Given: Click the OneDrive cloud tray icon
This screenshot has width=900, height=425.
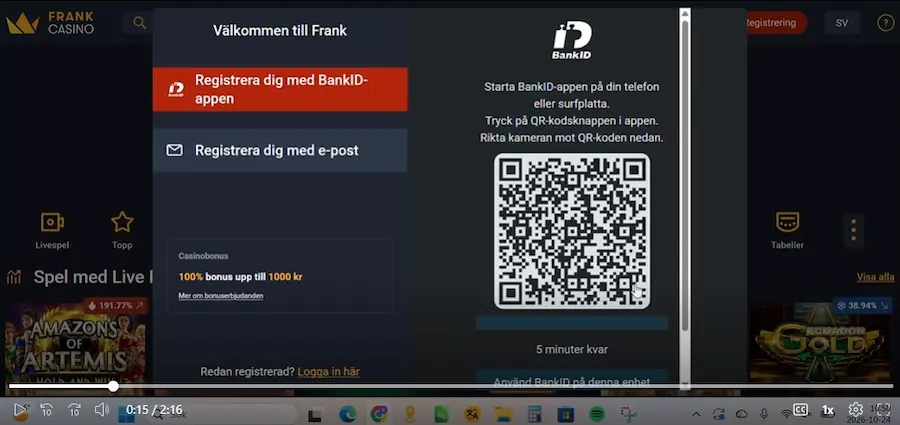Looking at the screenshot, I should click(742, 414).
